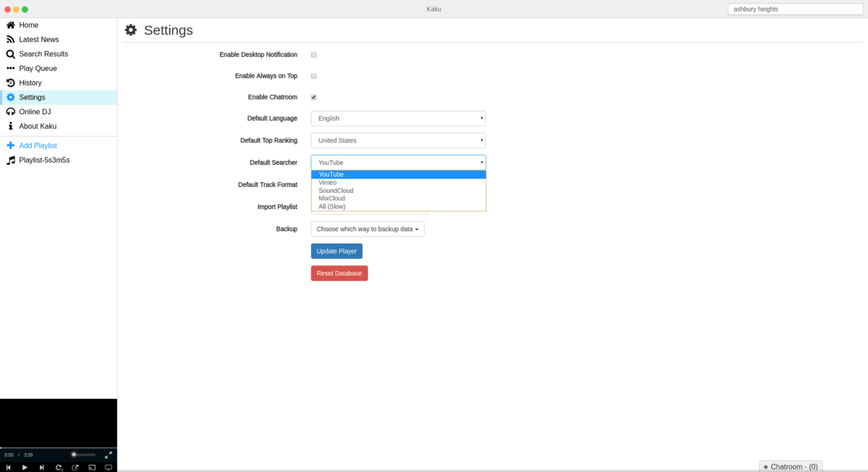This screenshot has height=472, width=868.
Task: Click the cast to device icon
Action: 92,468
